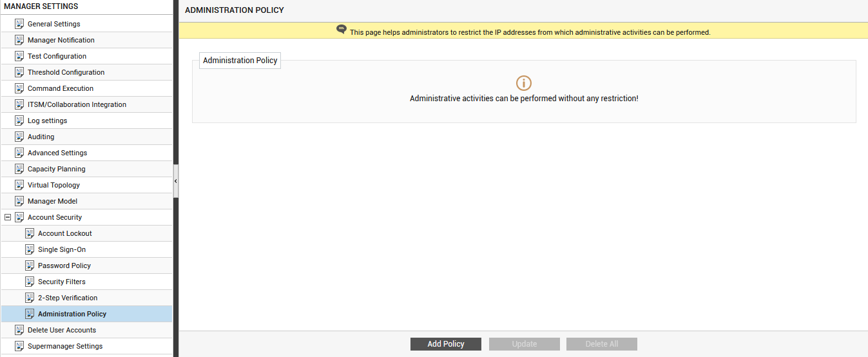Select Manager Model
The height and width of the screenshot is (357, 868).
[x=52, y=201]
